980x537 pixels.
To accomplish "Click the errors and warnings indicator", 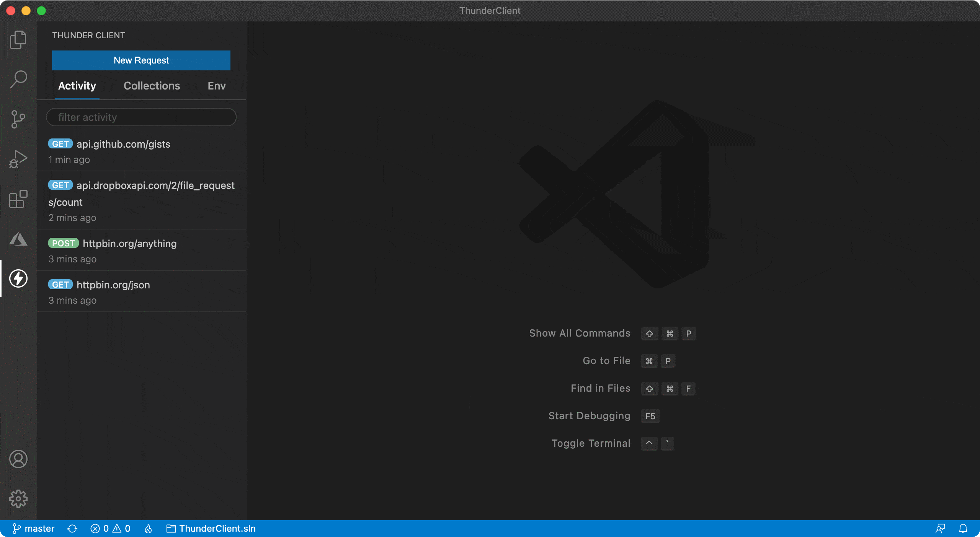I will (110, 528).
